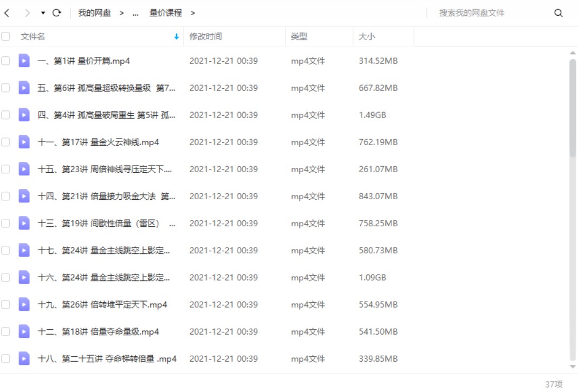Click the video icon for 倍转堆平定天下.mp4
The image size is (578, 392).
point(23,304)
